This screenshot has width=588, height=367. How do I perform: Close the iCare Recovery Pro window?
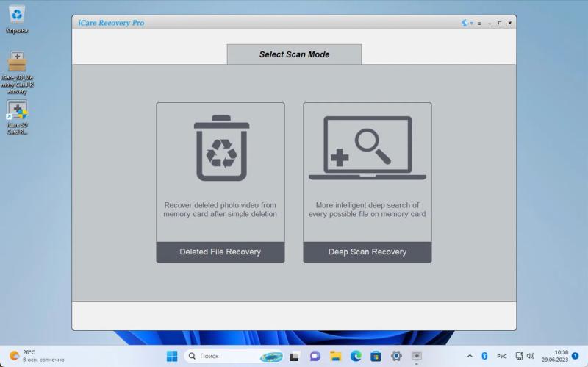(509, 23)
